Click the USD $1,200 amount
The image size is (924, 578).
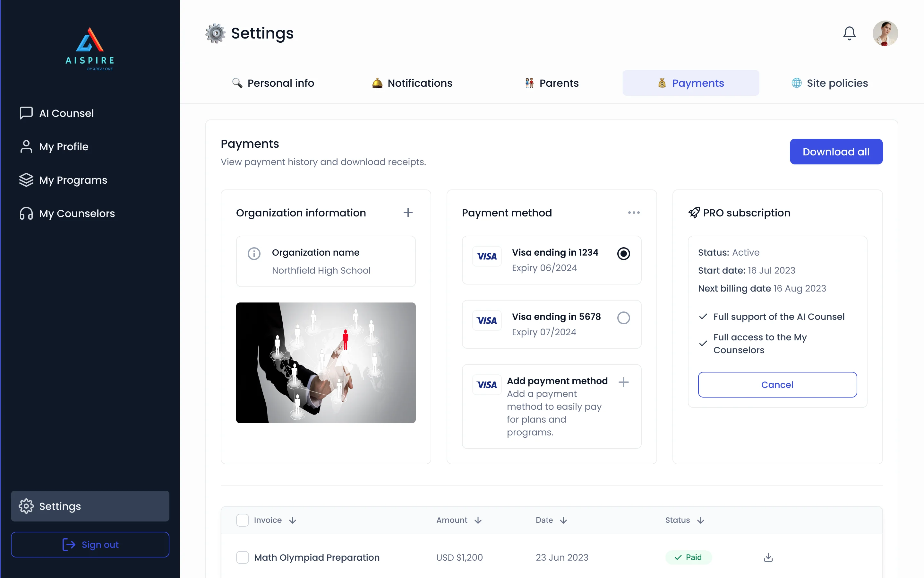click(x=459, y=557)
